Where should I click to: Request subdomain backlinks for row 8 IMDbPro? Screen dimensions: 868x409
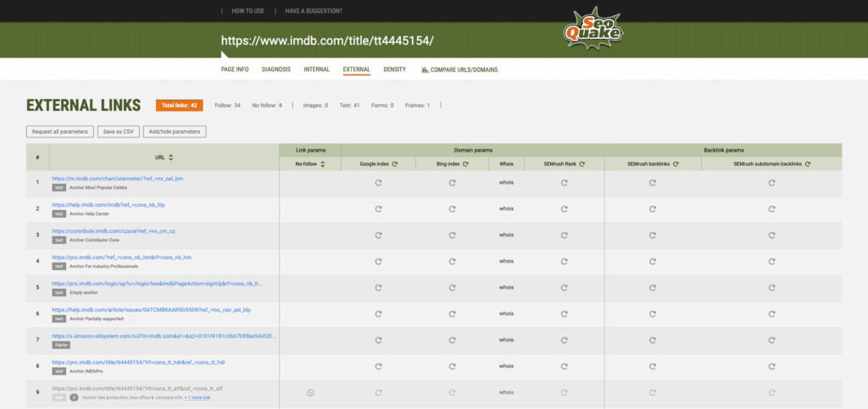771,366
